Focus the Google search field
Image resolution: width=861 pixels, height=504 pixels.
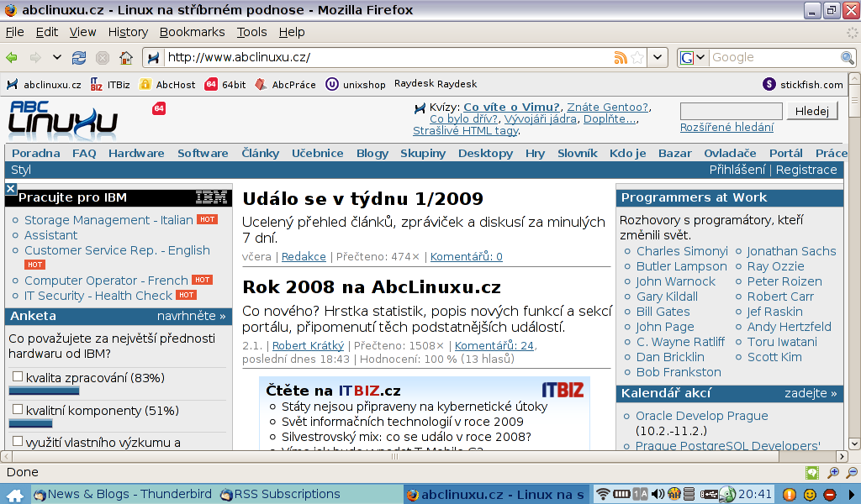[x=774, y=58]
